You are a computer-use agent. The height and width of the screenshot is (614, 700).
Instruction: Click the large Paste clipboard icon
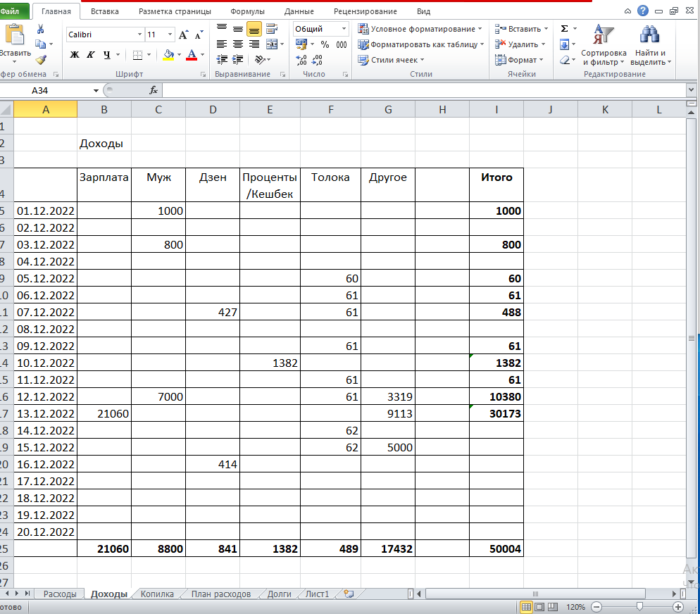[15, 35]
